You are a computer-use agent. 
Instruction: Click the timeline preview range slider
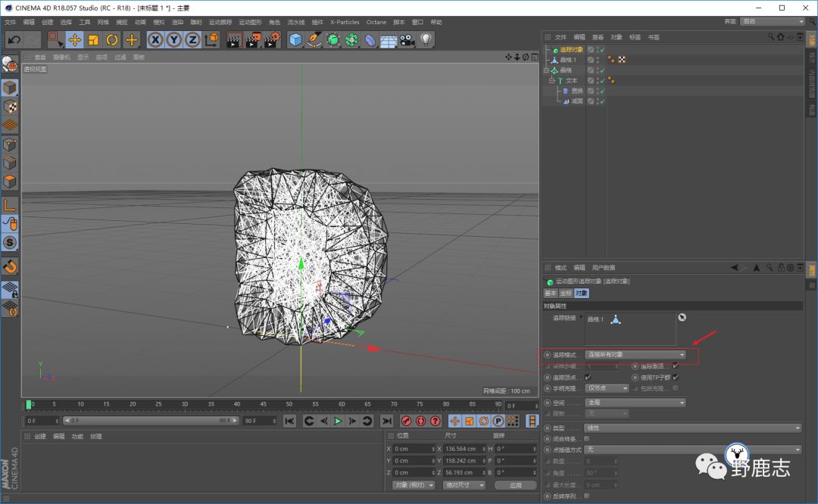click(x=151, y=421)
